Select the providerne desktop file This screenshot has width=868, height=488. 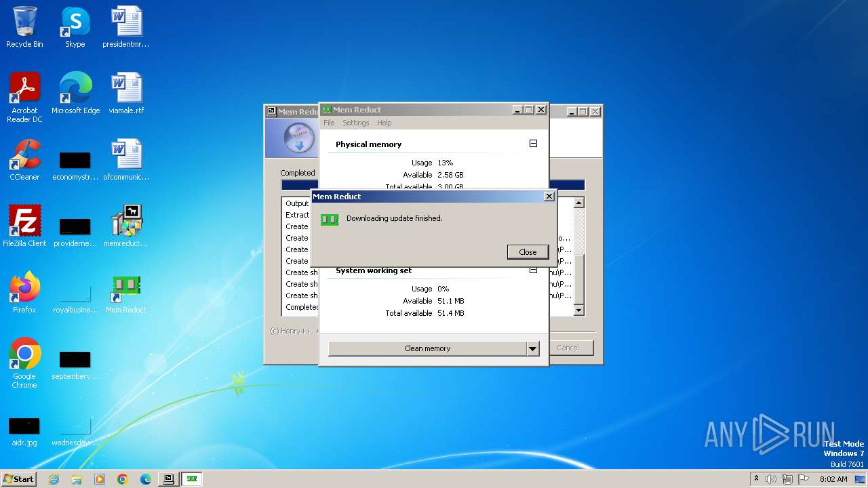pyautogui.click(x=75, y=232)
